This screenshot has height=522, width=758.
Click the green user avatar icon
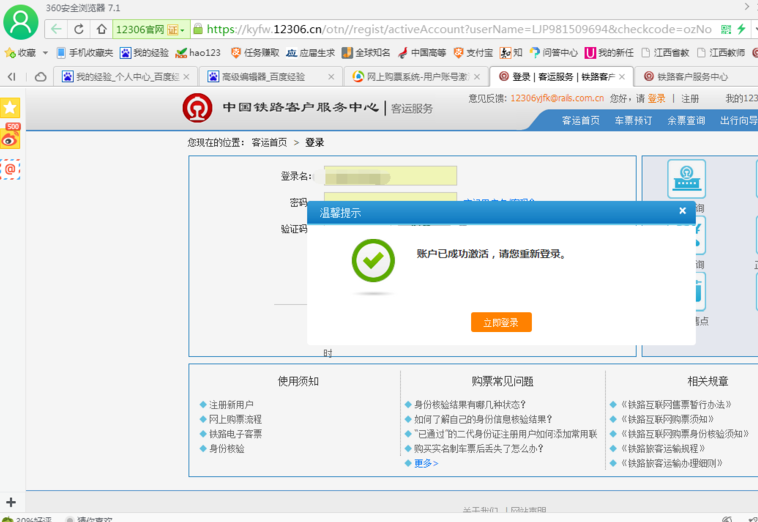[x=21, y=22]
